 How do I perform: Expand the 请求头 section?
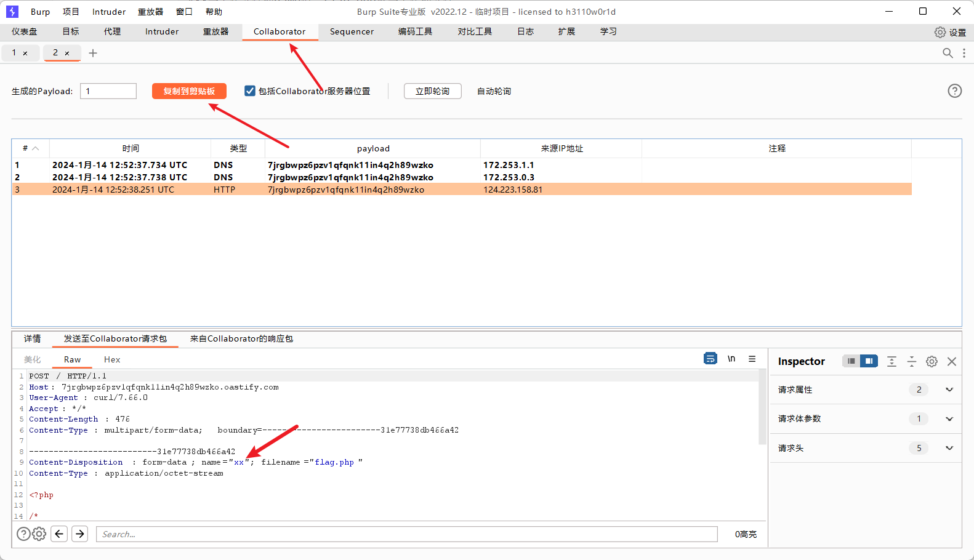[x=949, y=448]
